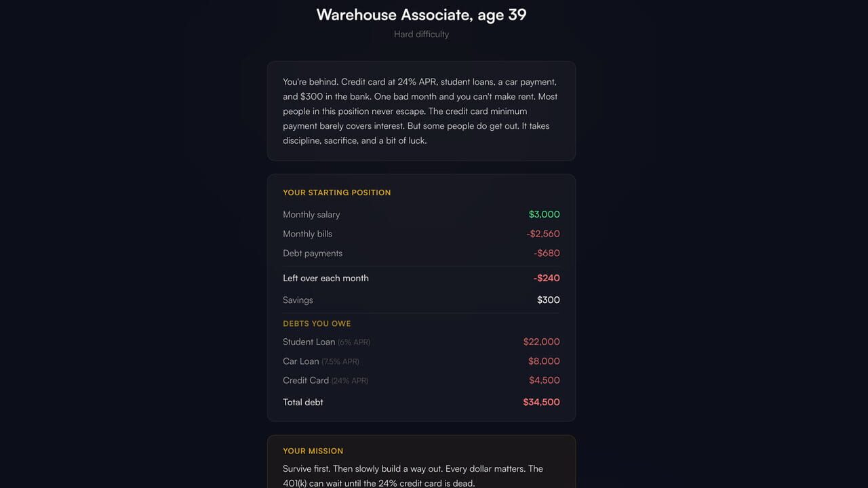
Task: Click the Debts You Owe header
Action: point(317,323)
